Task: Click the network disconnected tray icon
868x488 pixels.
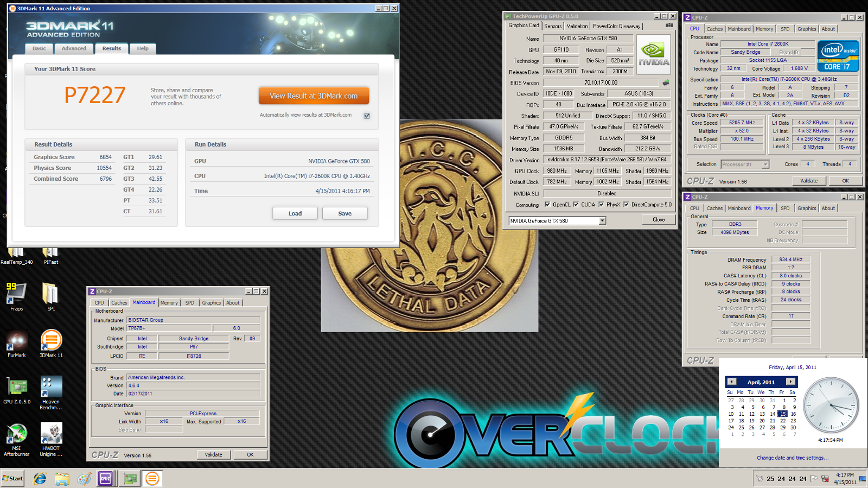Action: (825, 478)
